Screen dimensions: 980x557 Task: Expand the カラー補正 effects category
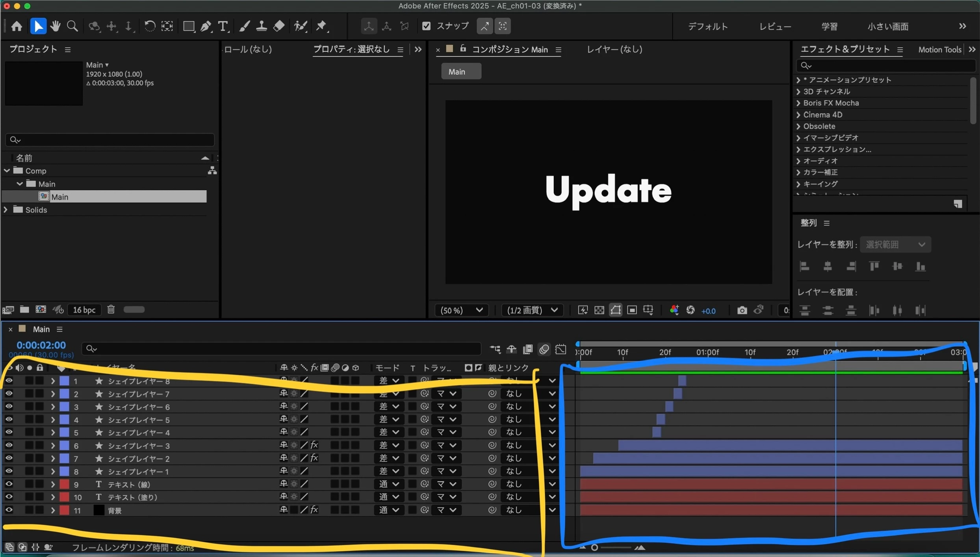pyautogui.click(x=798, y=173)
